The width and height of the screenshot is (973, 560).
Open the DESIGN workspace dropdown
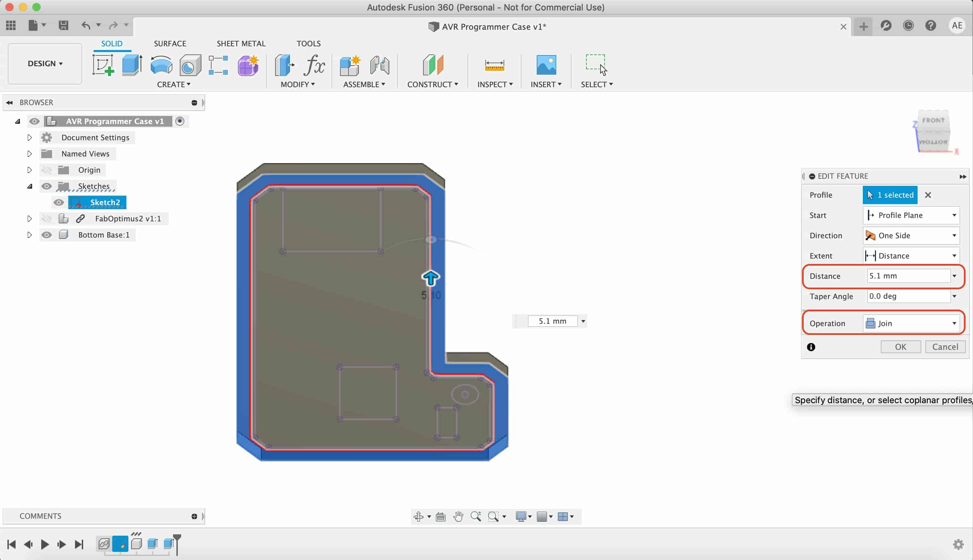(45, 64)
